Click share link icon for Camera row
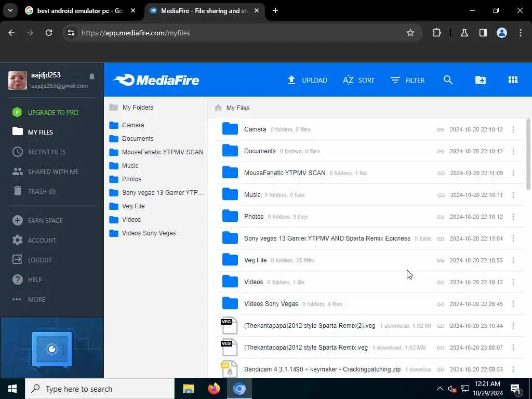532x399 pixels. 441,129
